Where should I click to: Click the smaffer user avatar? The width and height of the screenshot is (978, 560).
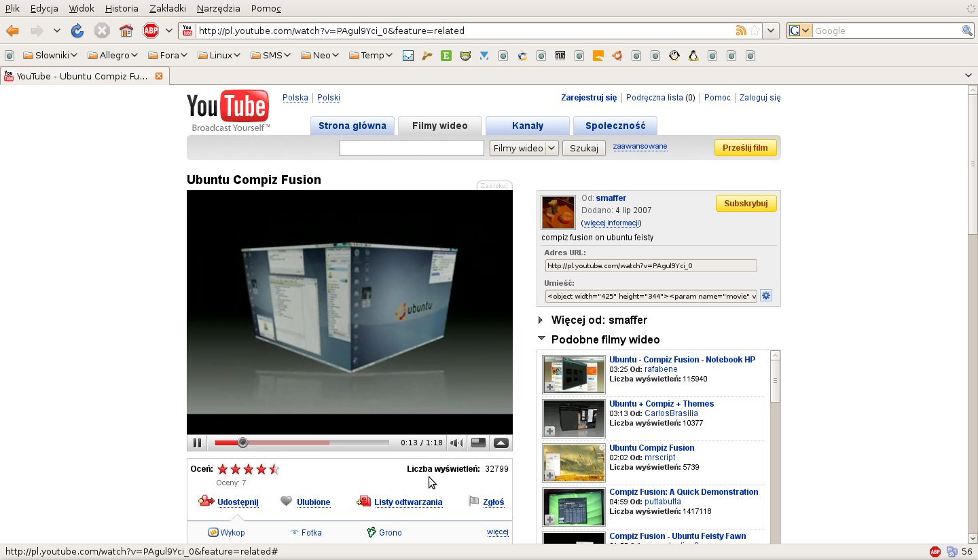click(x=558, y=212)
